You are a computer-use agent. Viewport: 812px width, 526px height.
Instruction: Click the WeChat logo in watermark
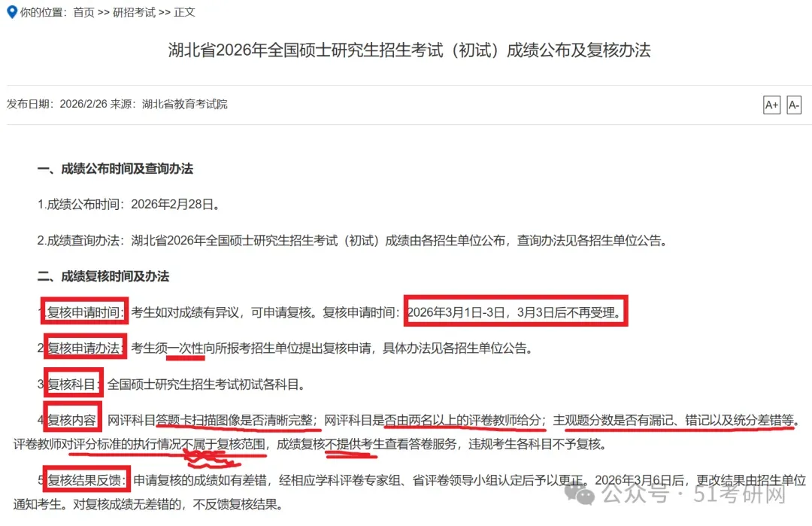click(x=580, y=492)
